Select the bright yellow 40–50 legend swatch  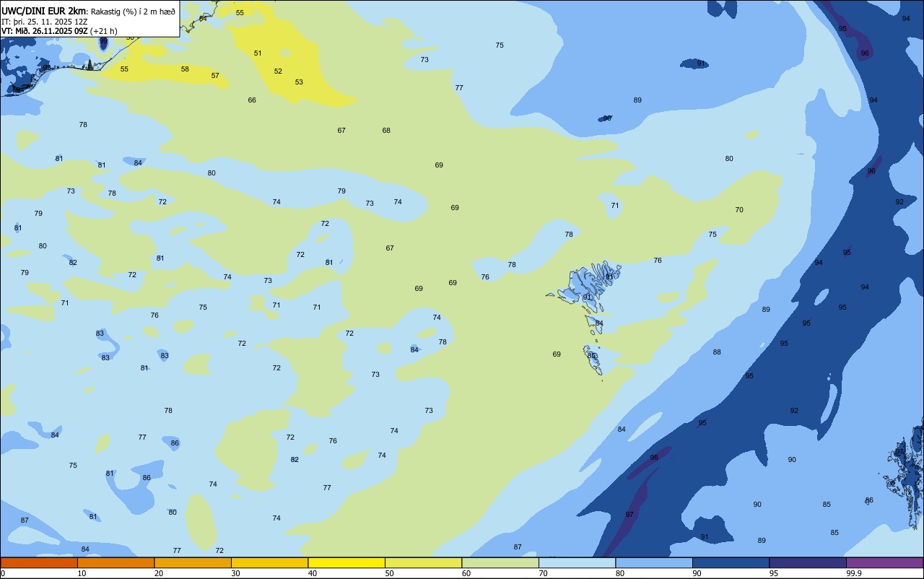[x=346, y=562]
